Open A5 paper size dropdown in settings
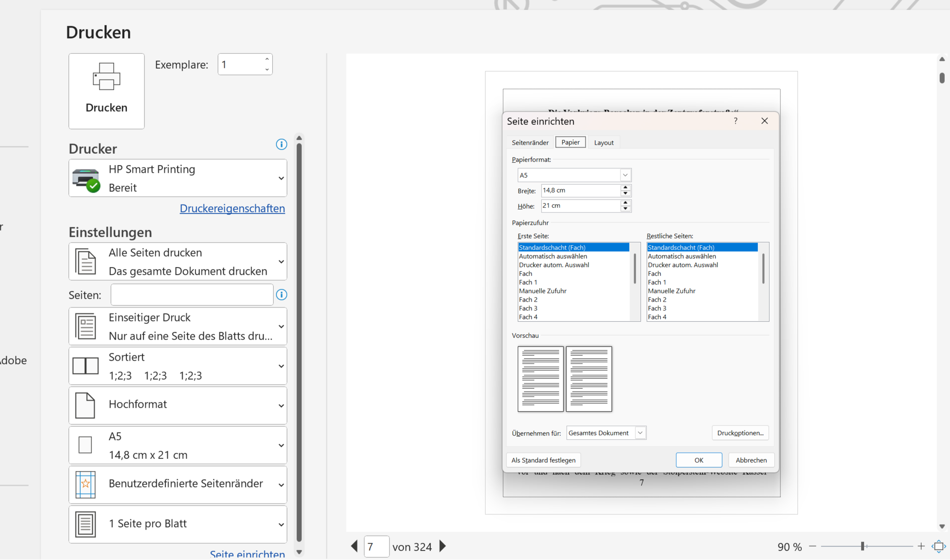Image resolution: width=950 pixels, height=560 pixels. (178, 445)
